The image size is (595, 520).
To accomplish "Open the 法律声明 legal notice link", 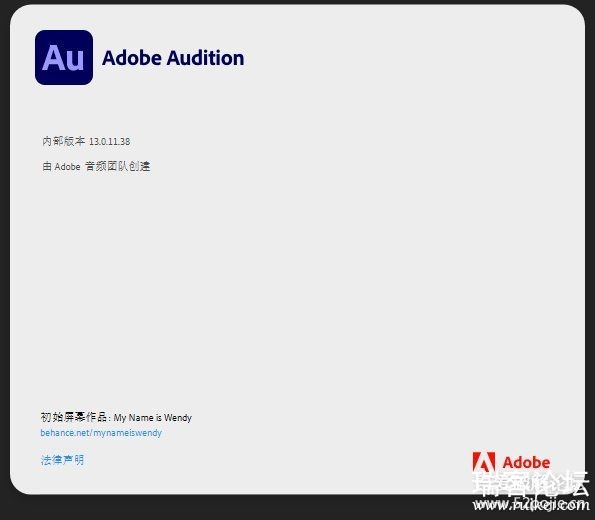I will coord(62,460).
